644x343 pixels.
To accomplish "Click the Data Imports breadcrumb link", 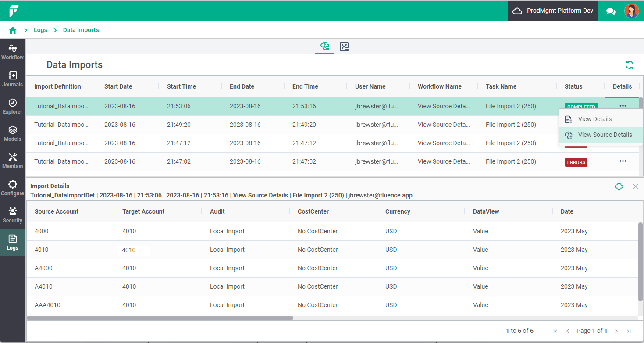I will pos(81,30).
